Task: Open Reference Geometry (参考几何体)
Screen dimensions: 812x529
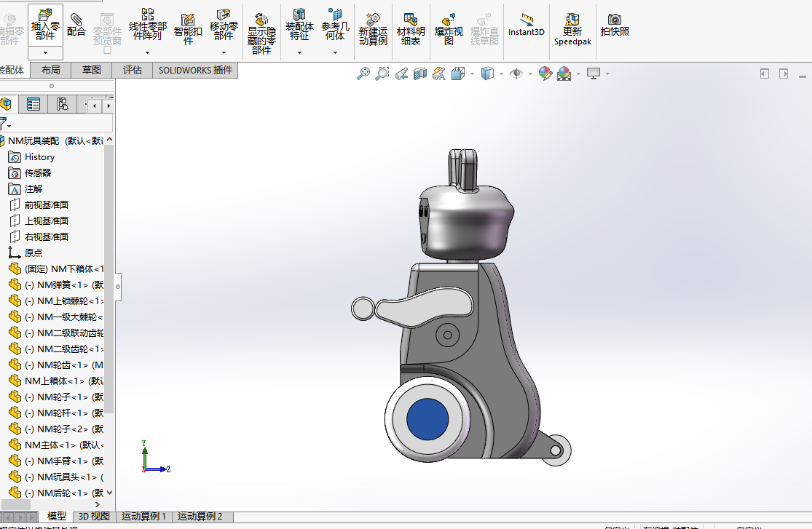Action: pos(335,25)
